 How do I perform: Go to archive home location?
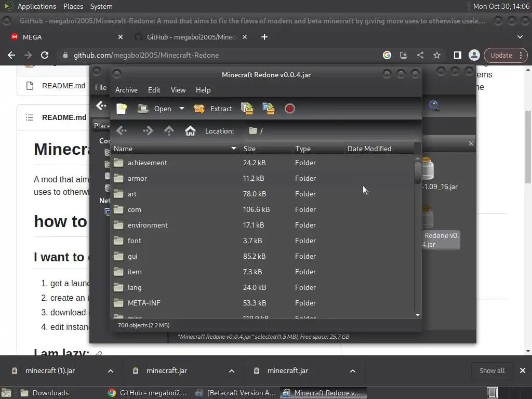(190, 130)
